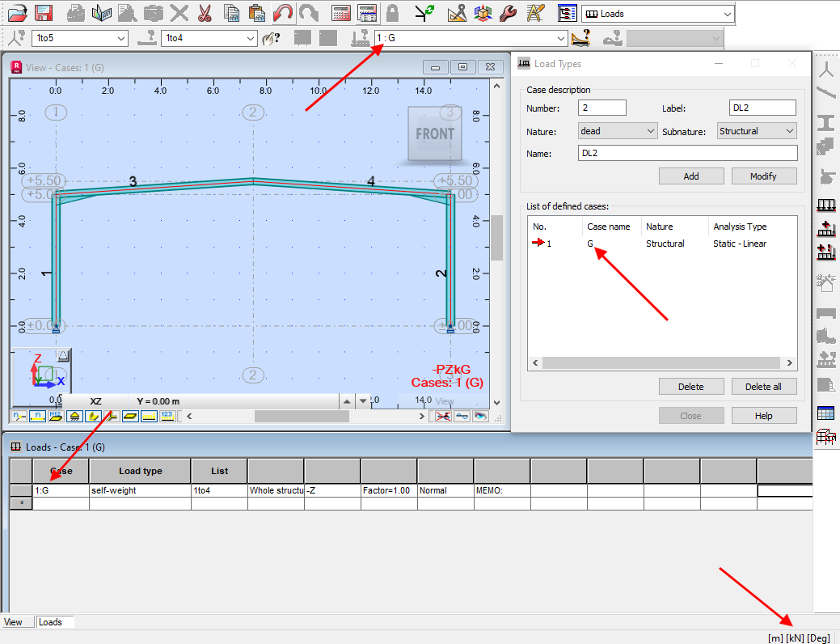The width and height of the screenshot is (840, 644).
Task: Click the view's horizontal scrollbar thumb
Action: tap(302, 416)
